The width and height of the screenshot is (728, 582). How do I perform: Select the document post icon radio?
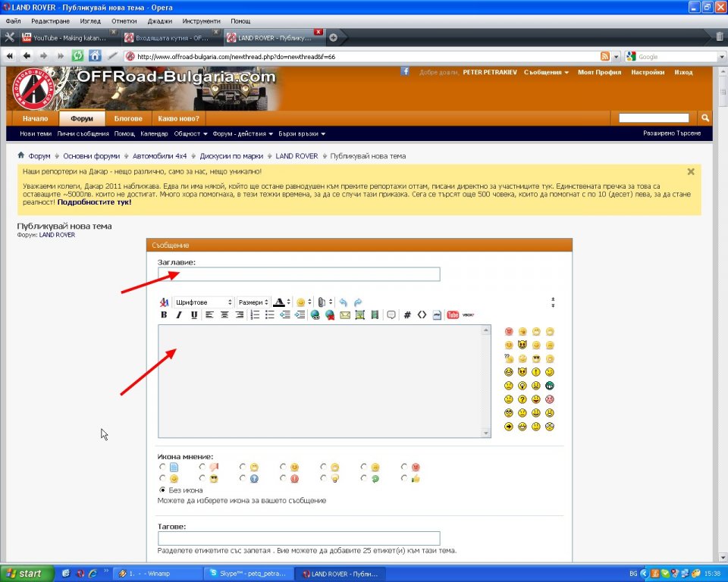pyautogui.click(x=162, y=467)
